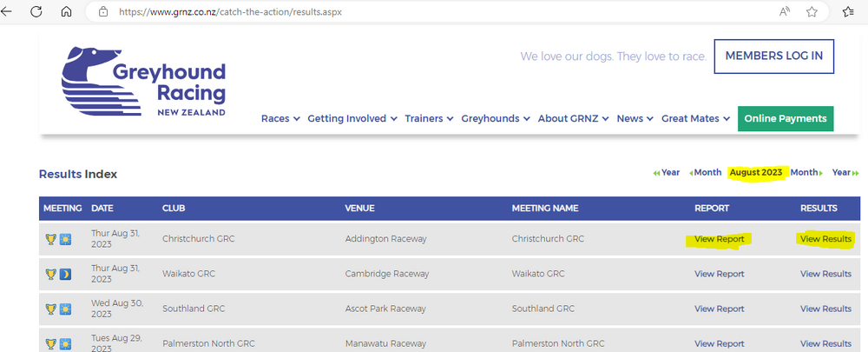Add this page to favorites star
The width and height of the screenshot is (868, 352).
812,12
